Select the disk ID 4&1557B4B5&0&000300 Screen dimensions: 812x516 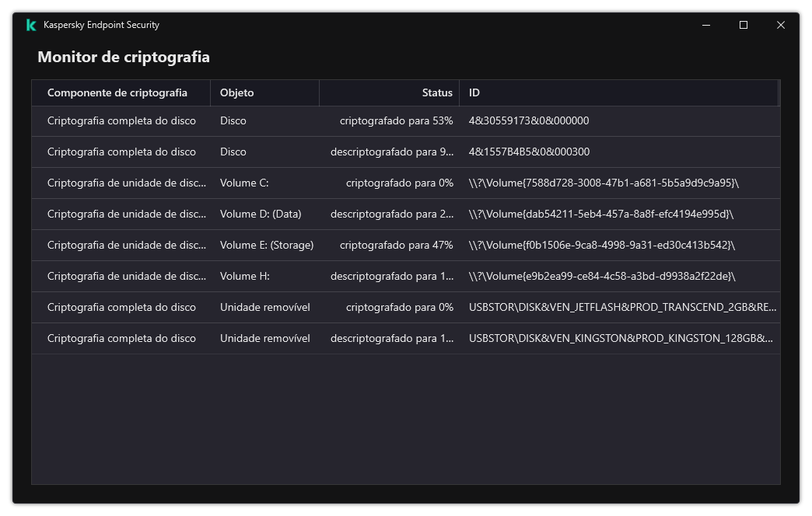529,152
